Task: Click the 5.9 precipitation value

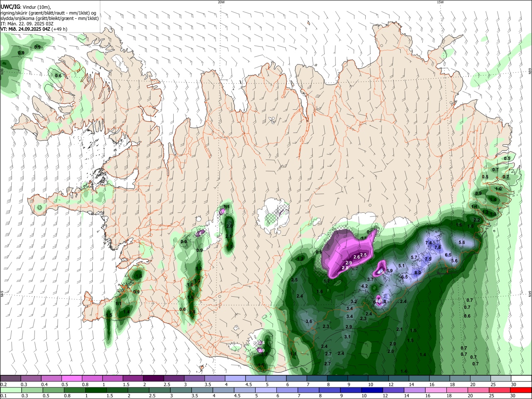Action: click(389, 271)
